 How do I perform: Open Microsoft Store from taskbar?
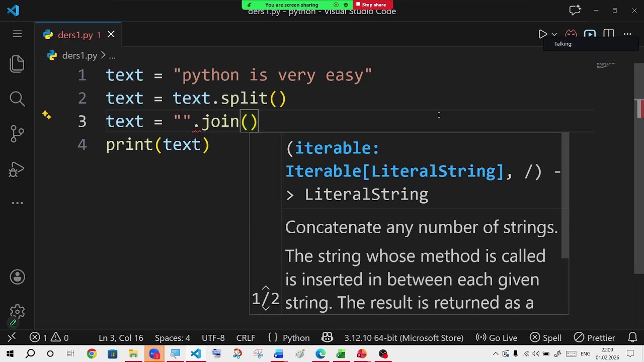pos(112,354)
